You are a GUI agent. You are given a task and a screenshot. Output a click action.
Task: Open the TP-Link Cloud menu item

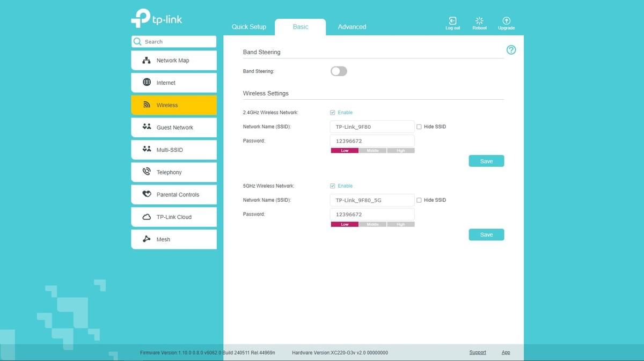tap(174, 217)
